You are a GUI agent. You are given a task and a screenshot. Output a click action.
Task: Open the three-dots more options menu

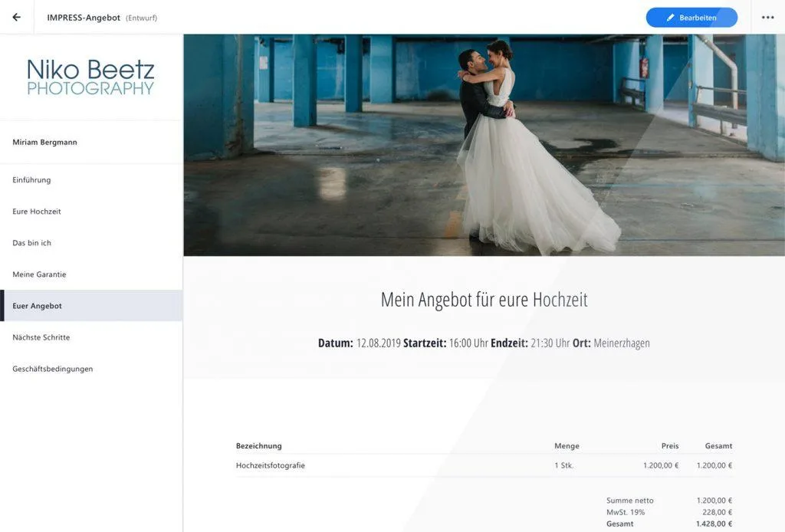point(767,18)
